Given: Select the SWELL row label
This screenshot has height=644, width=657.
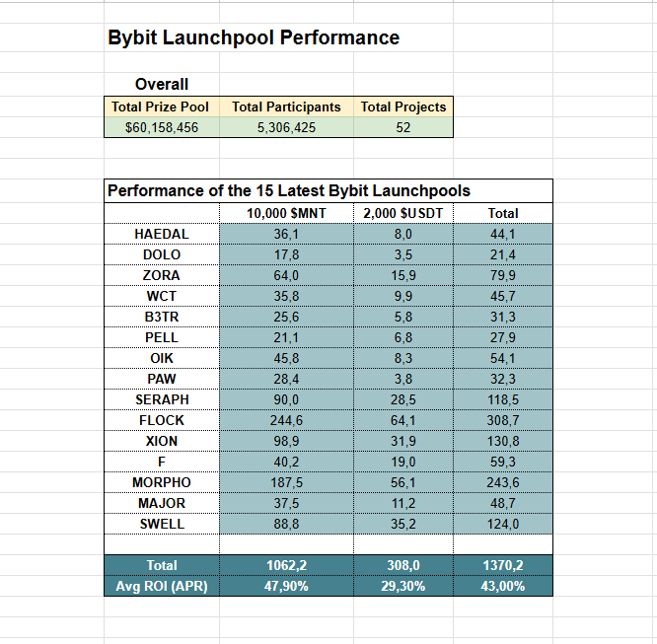Looking at the screenshot, I should pyautogui.click(x=162, y=524).
